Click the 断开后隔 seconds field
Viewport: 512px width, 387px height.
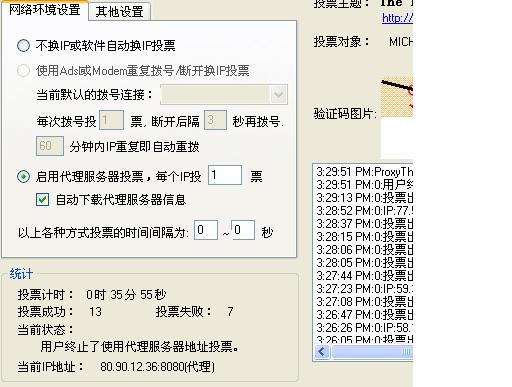click(215, 120)
